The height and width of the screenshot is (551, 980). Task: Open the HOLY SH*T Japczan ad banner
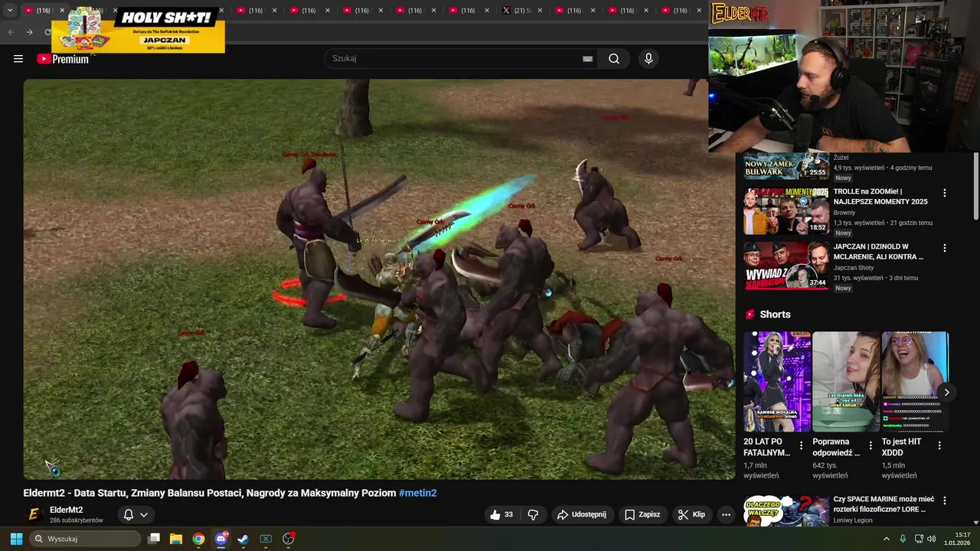coord(139,30)
